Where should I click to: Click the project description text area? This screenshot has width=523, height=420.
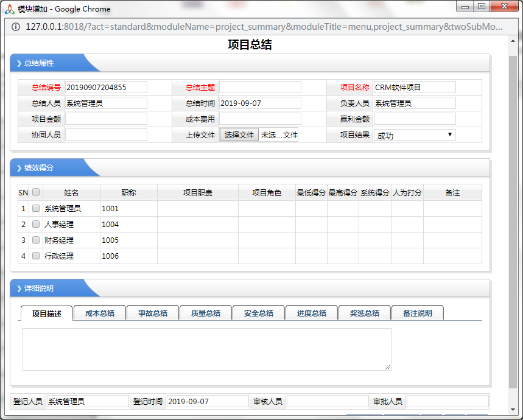click(x=206, y=349)
